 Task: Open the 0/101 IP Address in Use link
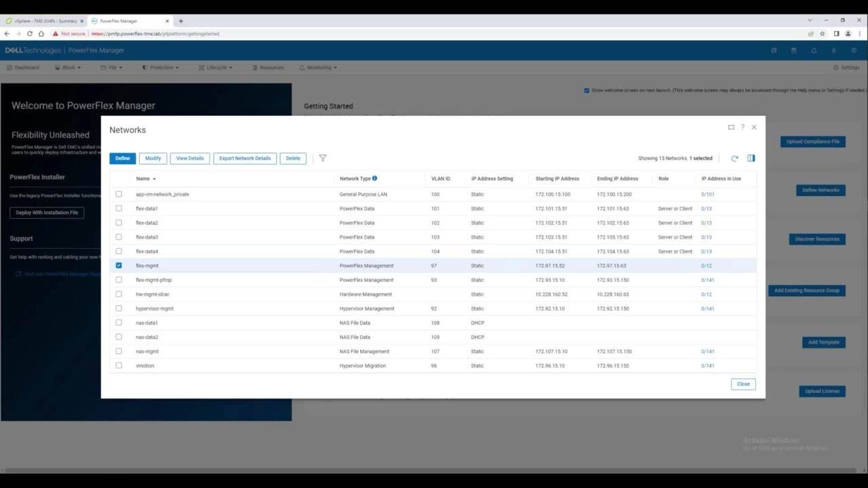(x=707, y=195)
